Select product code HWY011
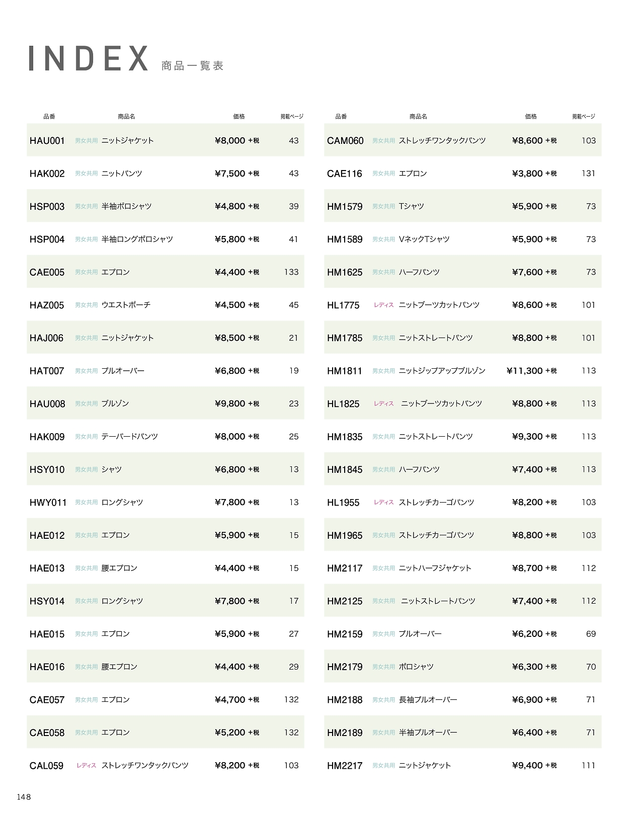Screen dimensions: 644x814 click(48, 503)
